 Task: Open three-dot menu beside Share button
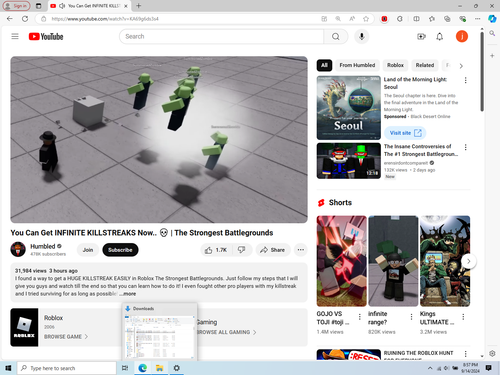tap(301, 250)
